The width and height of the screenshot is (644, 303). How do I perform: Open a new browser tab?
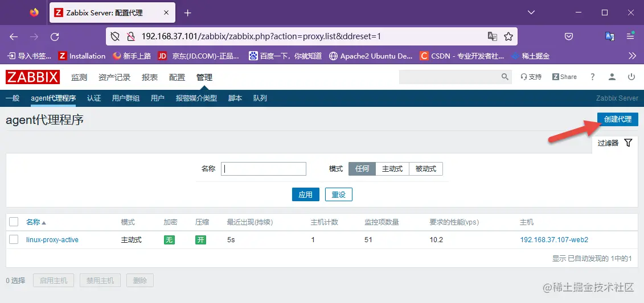(x=188, y=13)
